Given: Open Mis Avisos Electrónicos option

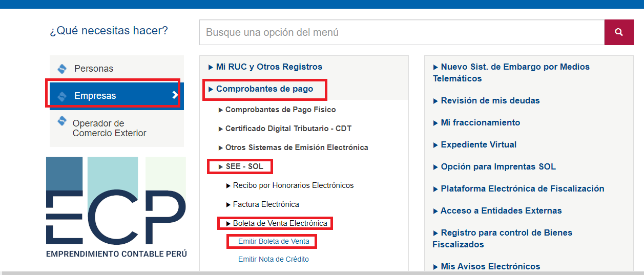Looking at the screenshot, I should tap(487, 266).
